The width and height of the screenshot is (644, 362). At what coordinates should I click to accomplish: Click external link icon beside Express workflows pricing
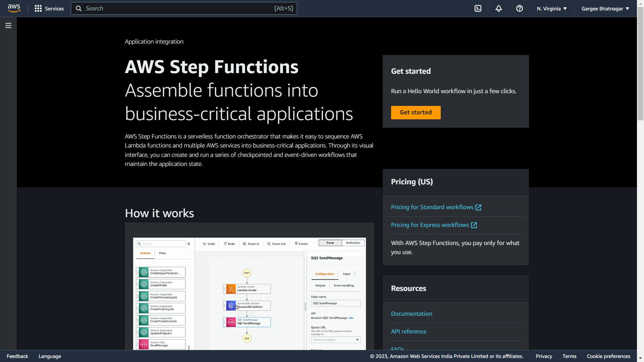click(x=474, y=225)
